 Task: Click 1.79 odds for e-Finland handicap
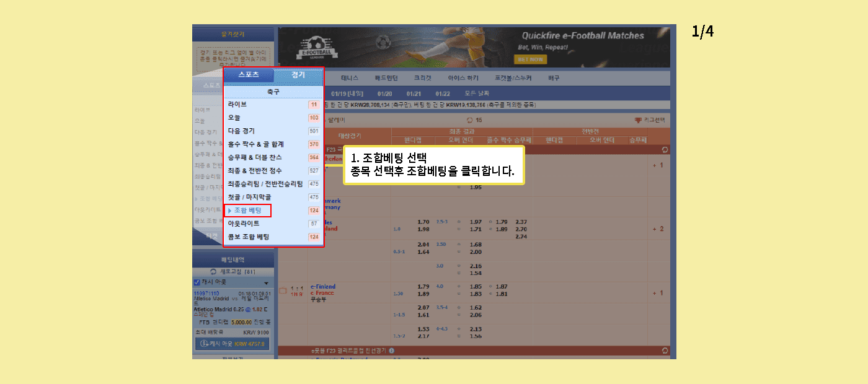pyautogui.click(x=423, y=287)
